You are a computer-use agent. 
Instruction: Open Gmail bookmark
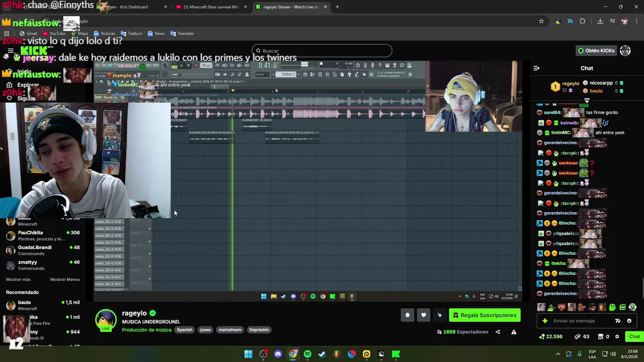coord(28,34)
